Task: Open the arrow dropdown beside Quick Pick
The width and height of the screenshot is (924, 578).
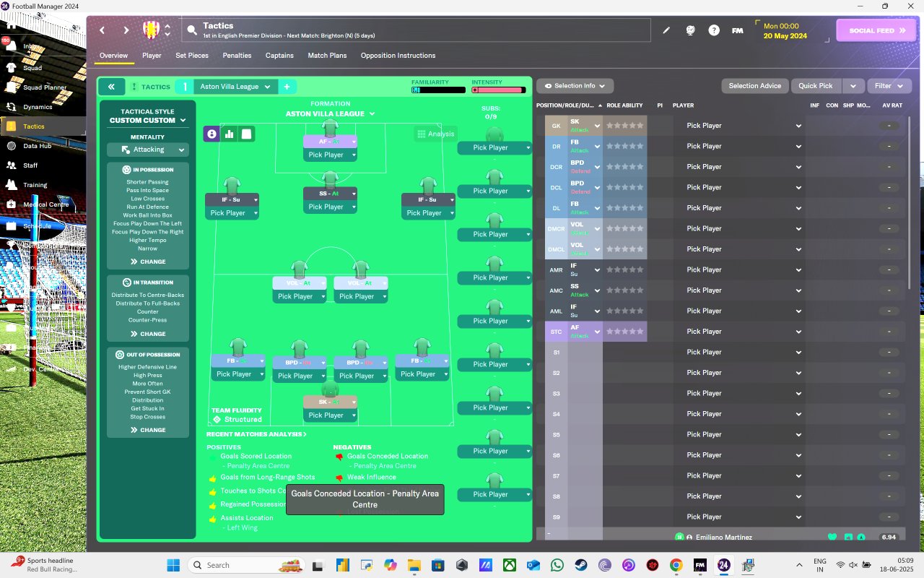Action: click(853, 86)
